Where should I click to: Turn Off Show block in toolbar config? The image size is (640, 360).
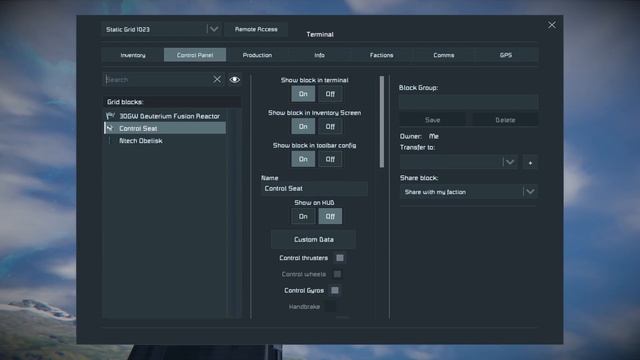330,159
